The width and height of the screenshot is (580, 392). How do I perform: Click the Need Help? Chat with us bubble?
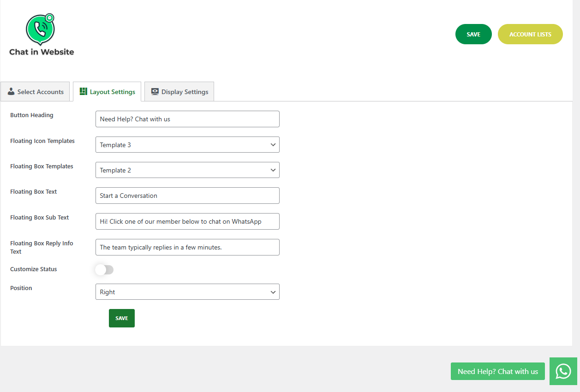point(498,371)
